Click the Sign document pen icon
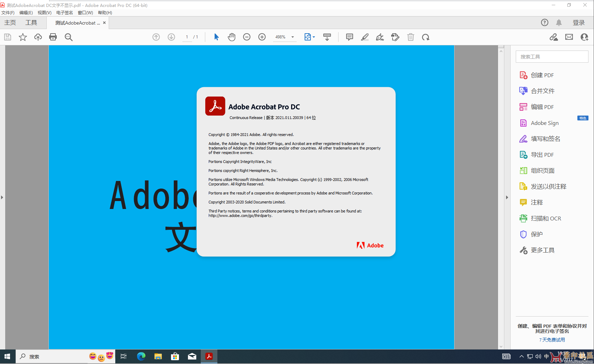The width and height of the screenshot is (594, 364). coord(380,37)
